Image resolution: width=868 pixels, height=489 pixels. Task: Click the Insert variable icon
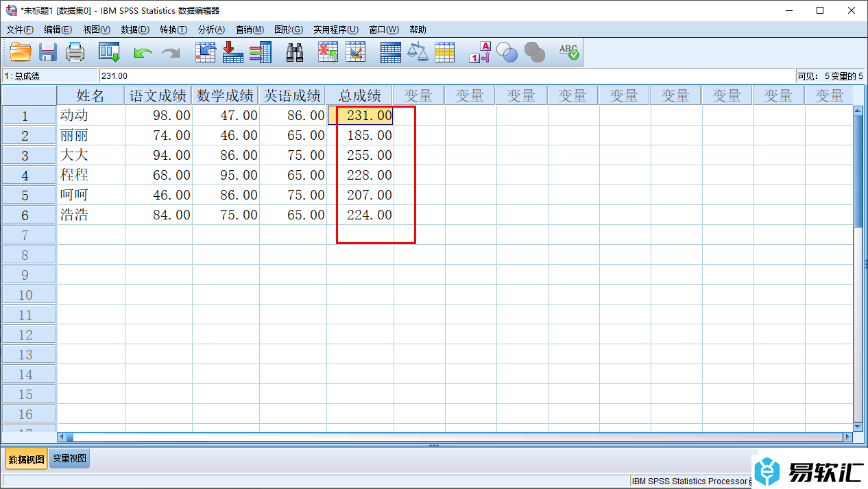click(356, 53)
